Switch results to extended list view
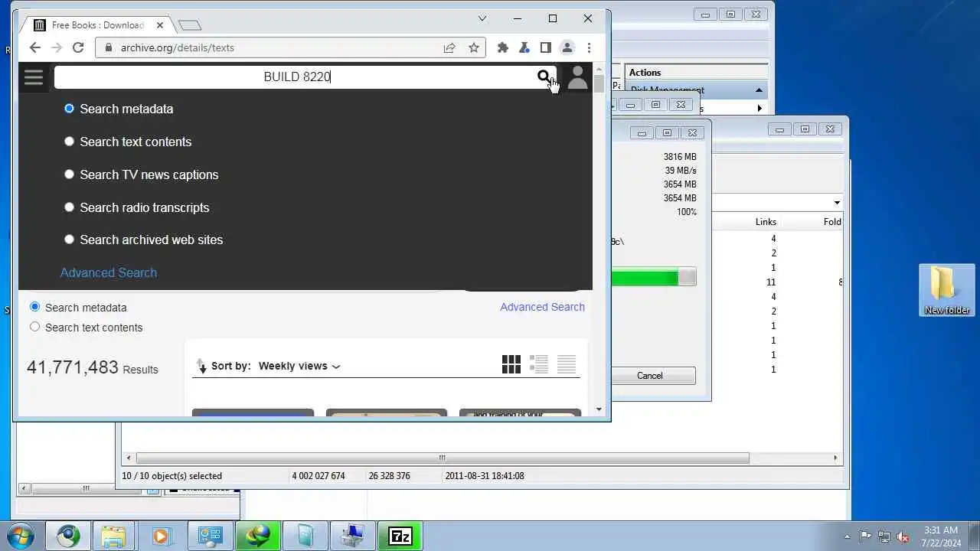The height and width of the screenshot is (551, 980). [x=539, y=364]
